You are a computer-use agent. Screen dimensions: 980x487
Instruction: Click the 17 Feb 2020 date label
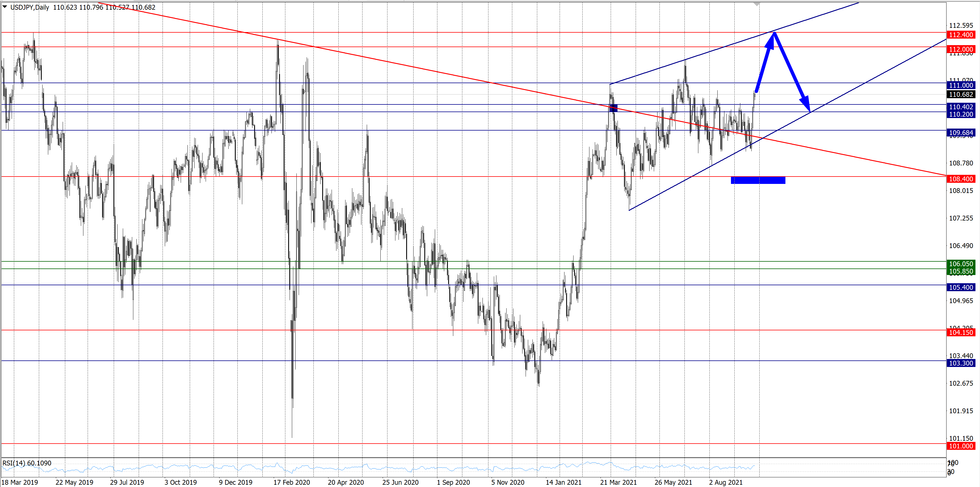(x=291, y=482)
